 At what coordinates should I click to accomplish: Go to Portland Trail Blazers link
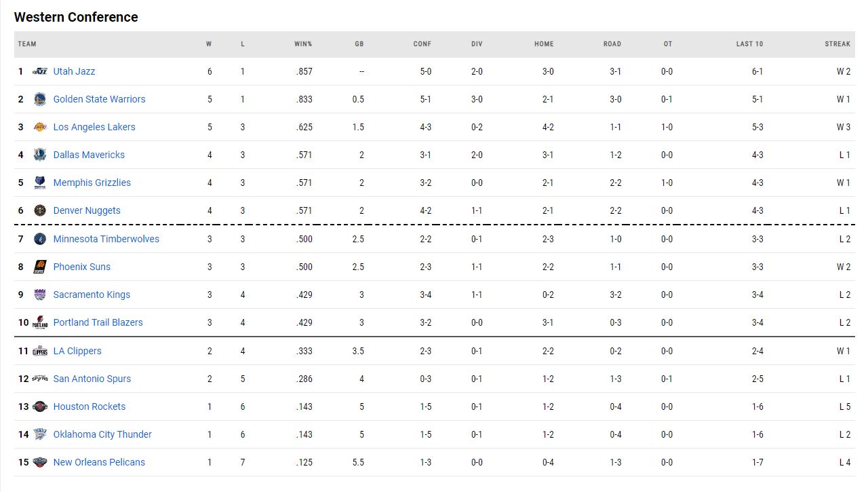point(98,322)
